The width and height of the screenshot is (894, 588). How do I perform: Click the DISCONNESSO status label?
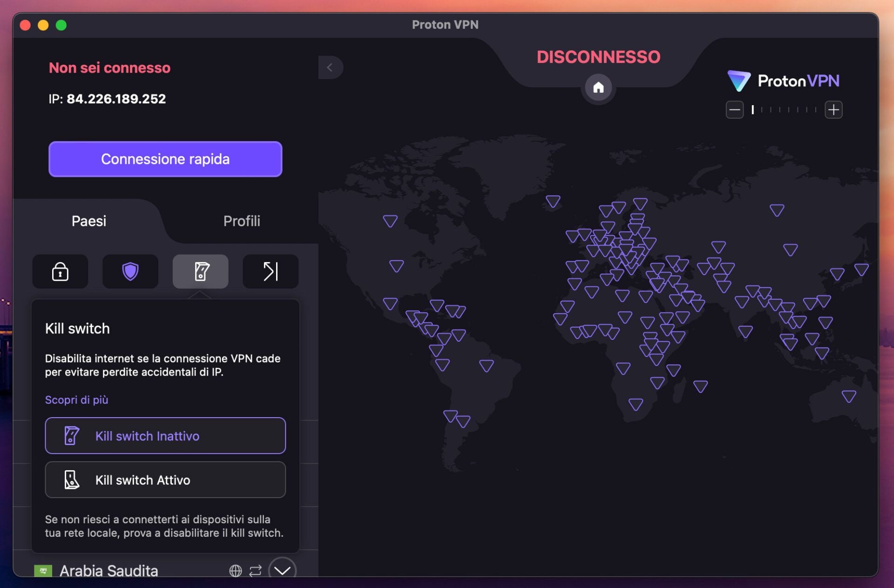point(598,57)
